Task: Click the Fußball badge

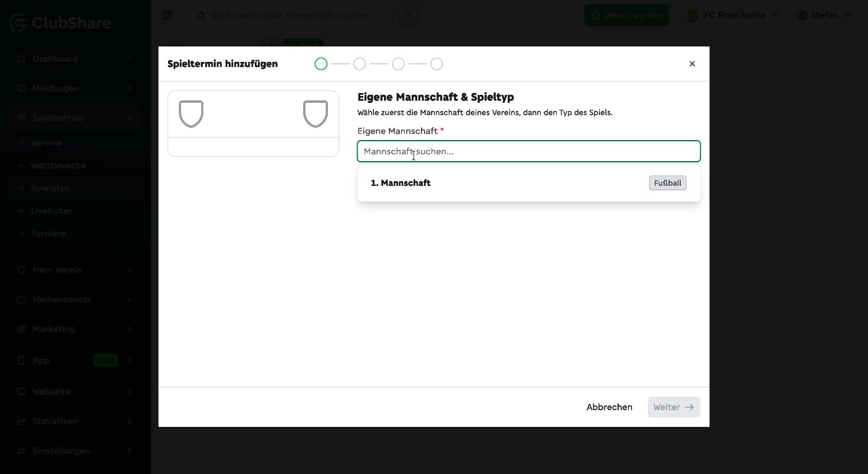Action: (x=668, y=183)
